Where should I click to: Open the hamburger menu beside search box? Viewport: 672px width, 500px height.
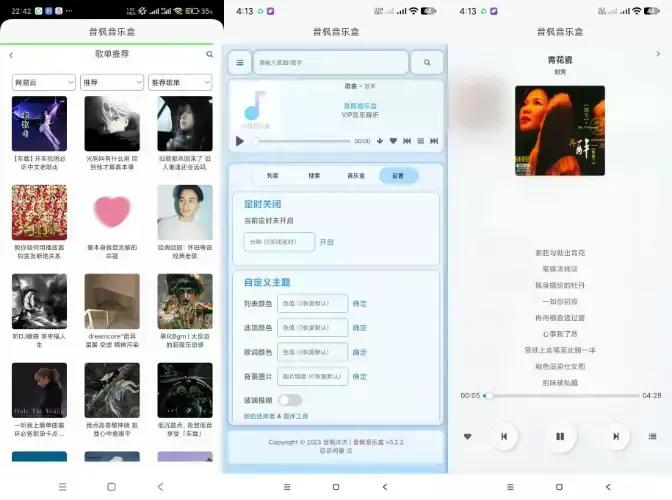[238, 63]
